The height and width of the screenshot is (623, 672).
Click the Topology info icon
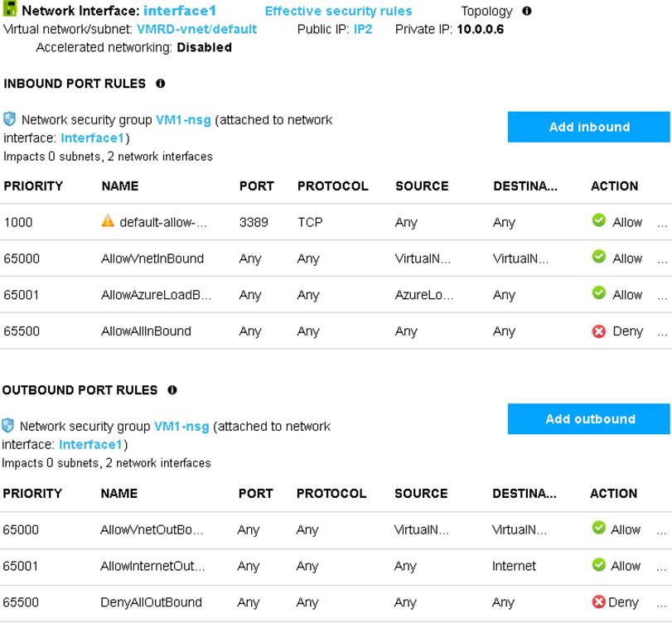tap(527, 12)
